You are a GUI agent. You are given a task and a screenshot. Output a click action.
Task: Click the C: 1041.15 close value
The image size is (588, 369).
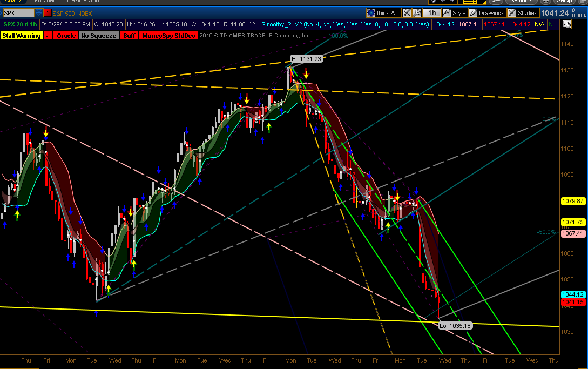(x=205, y=24)
